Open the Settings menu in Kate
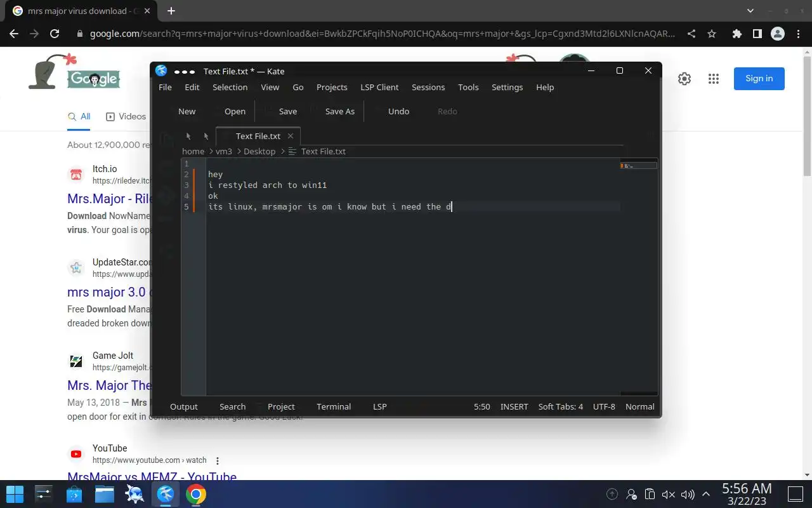This screenshot has height=508, width=812. click(x=507, y=87)
